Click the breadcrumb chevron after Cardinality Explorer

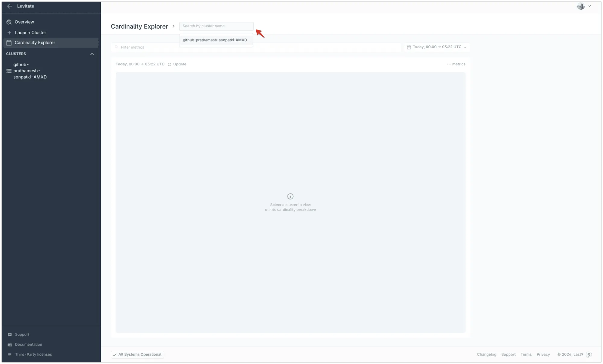[x=173, y=26]
